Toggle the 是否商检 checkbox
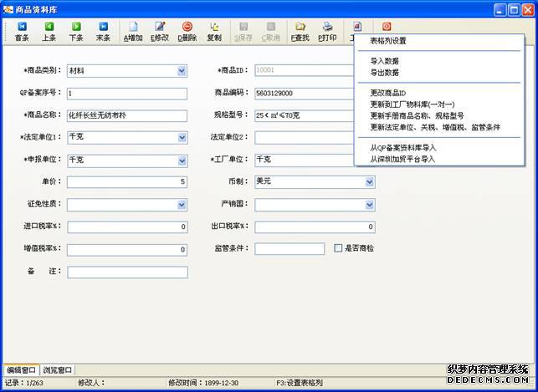The height and width of the screenshot is (392, 538). pos(338,248)
